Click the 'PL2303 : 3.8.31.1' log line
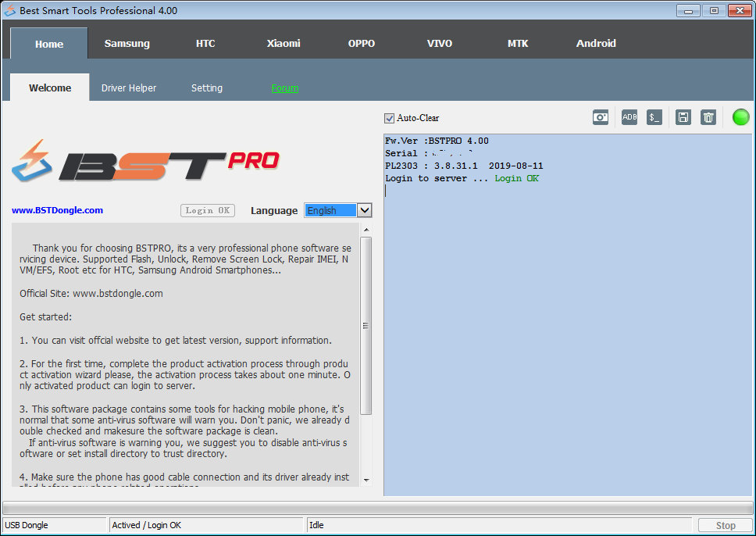Viewport: 756px width, 536px height. pyautogui.click(x=464, y=166)
